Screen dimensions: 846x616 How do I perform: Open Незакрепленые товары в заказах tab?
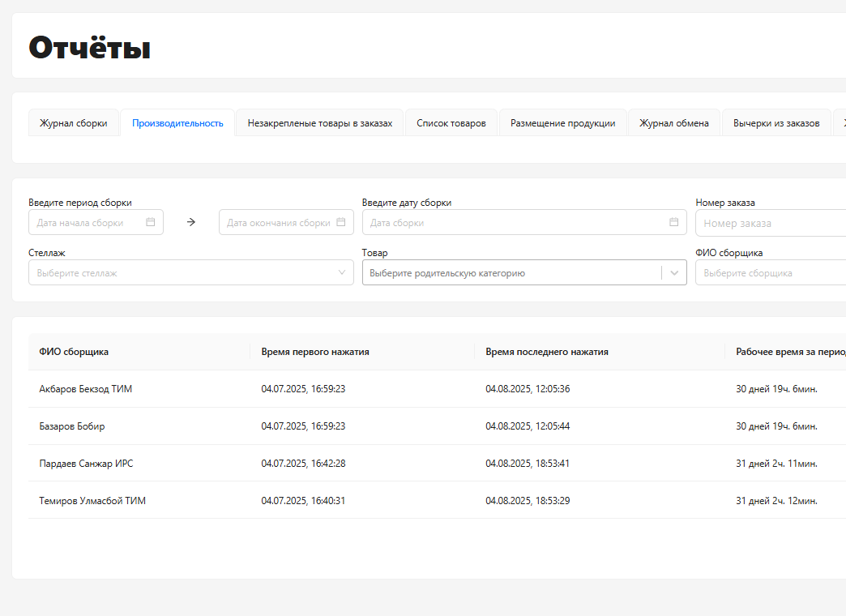(320, 123)
